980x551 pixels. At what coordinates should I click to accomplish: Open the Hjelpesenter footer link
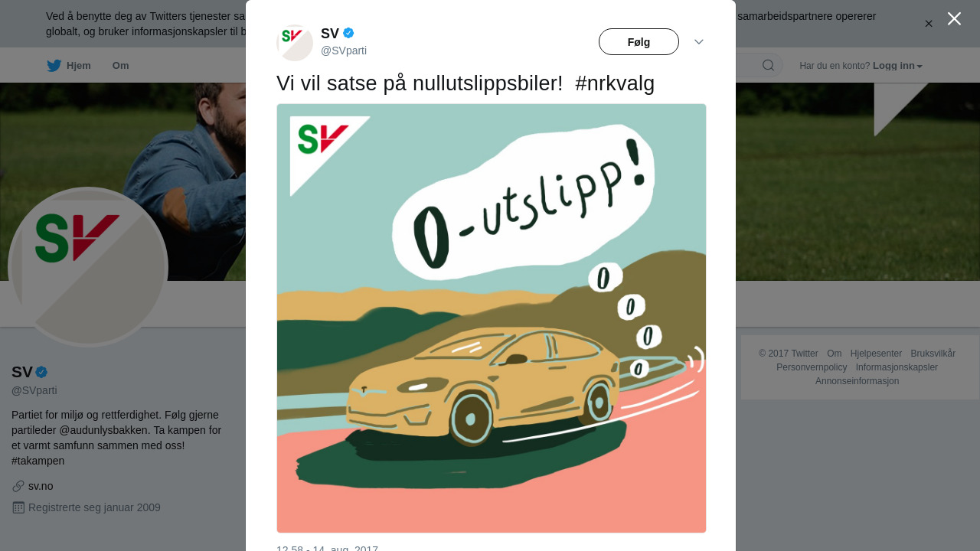tap(876, 354)
